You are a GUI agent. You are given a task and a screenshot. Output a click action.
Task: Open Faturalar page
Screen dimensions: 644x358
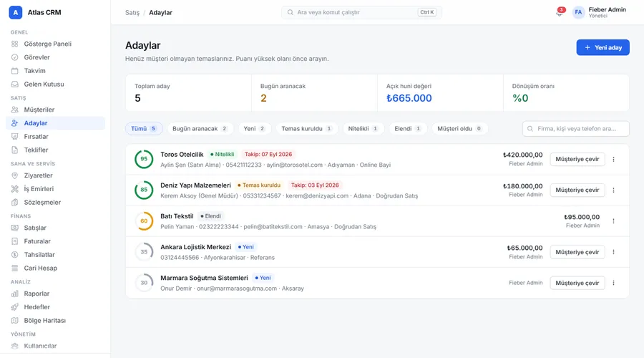(x=55, y=241)
